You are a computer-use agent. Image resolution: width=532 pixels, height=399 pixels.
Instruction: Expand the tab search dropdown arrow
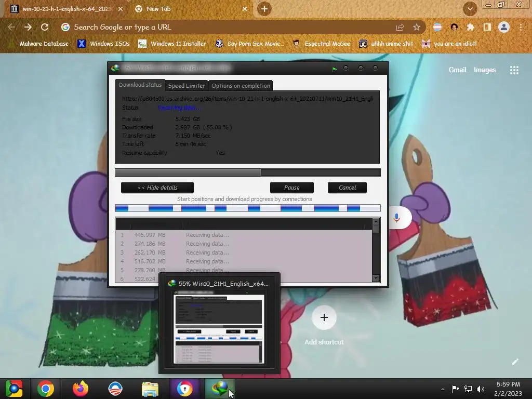(x=470, y=9)
